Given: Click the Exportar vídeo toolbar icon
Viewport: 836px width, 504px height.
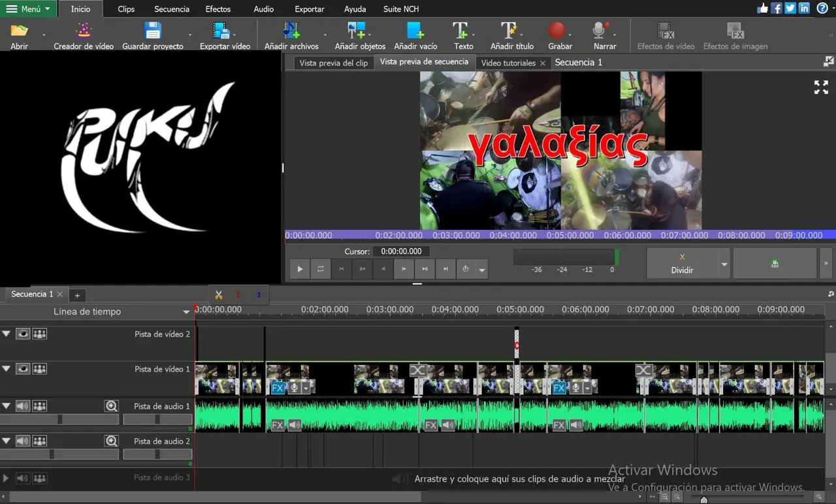Looking at the screenshot, I should [221, 31].
